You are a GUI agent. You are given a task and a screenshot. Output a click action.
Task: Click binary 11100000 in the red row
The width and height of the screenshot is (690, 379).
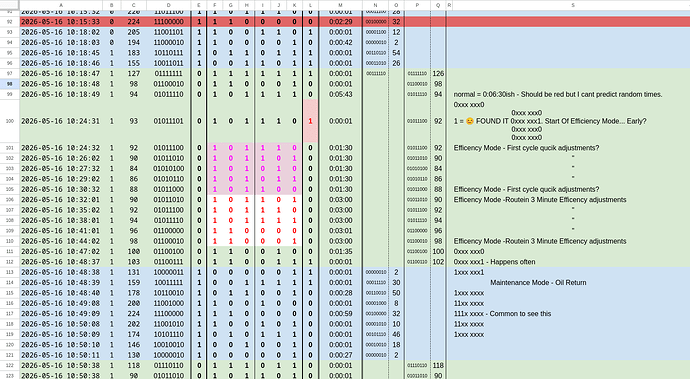coord(169,22)
